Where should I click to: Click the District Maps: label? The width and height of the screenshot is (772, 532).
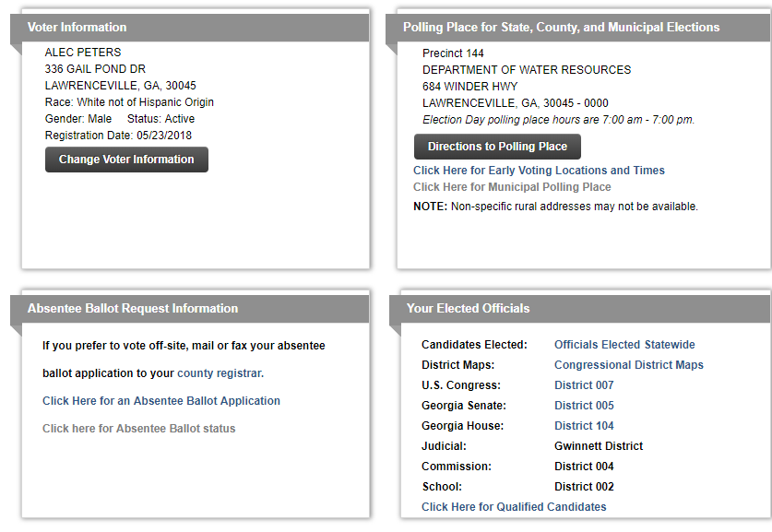pos(457,365)
